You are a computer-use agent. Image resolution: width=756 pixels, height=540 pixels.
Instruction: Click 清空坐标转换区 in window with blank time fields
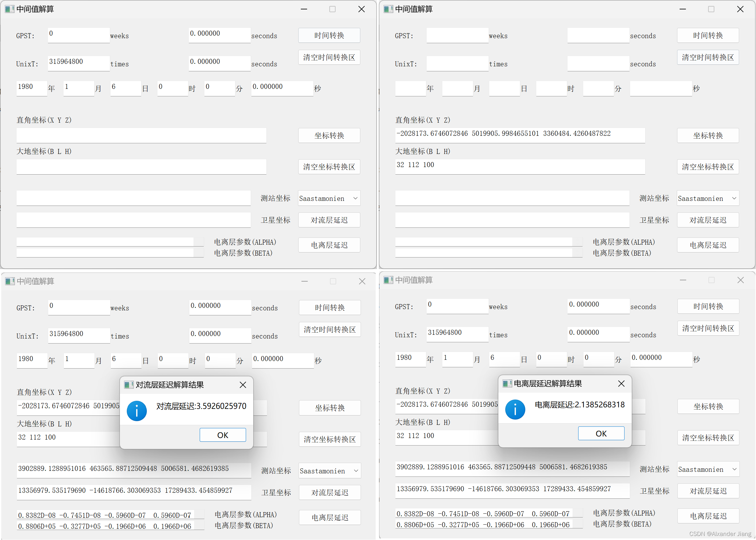point(708,166)
